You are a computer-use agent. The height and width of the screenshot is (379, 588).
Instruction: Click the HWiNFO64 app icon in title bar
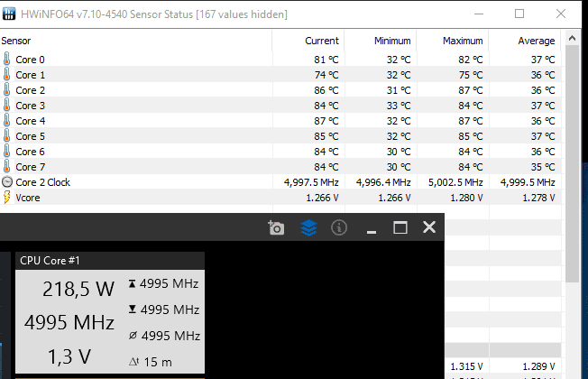9,14
